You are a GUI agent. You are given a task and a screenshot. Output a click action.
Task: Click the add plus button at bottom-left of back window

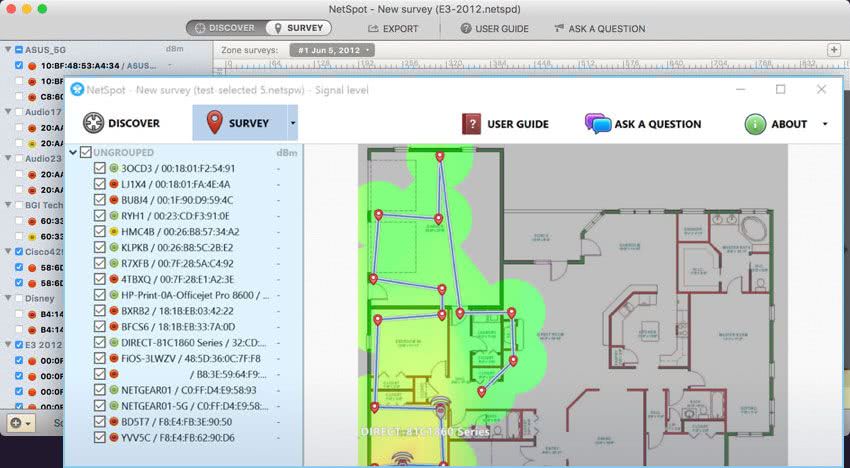[x=16, y=422]
